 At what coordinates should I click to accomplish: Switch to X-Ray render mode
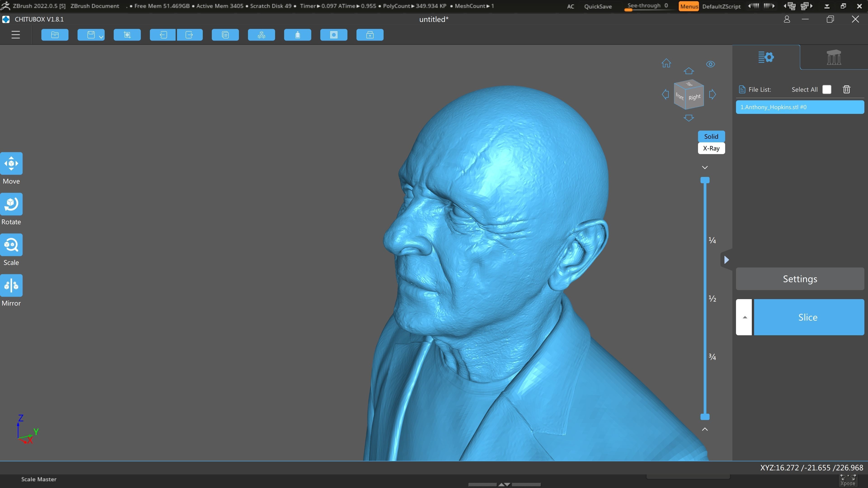coord(711,148)
